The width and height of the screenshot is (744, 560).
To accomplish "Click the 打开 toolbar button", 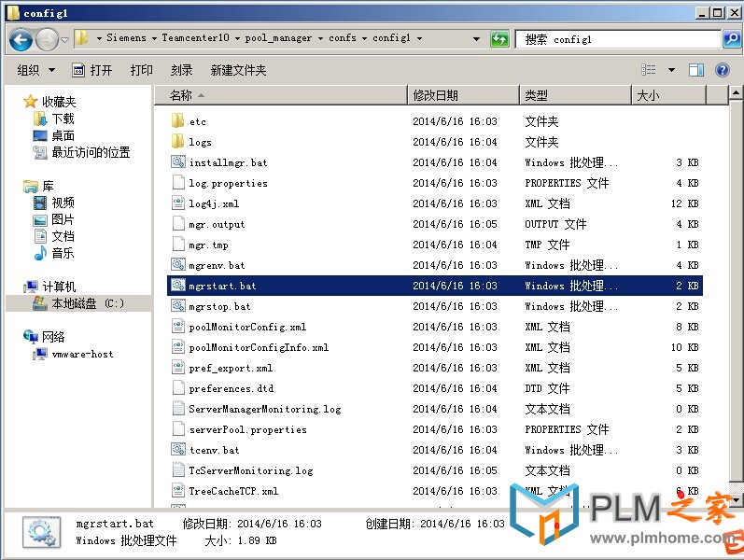I will [x=92, y=70].
